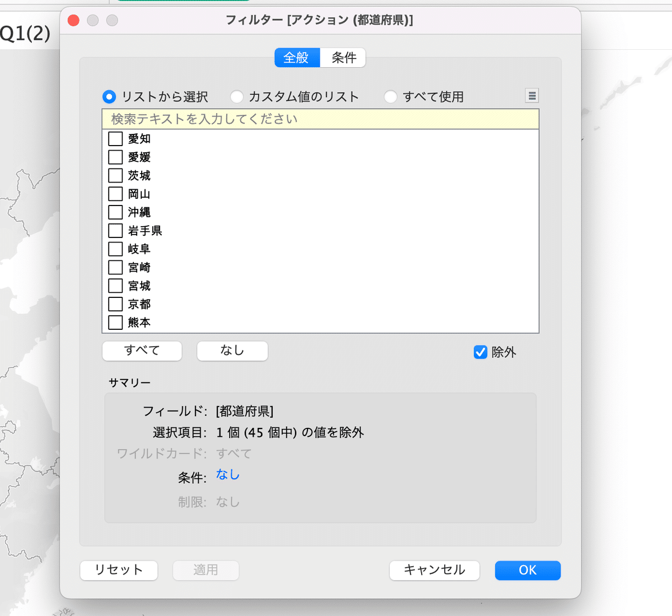Click the キャンセル button
Viewport: 672px width, 616px height.
tap(434, 570)
